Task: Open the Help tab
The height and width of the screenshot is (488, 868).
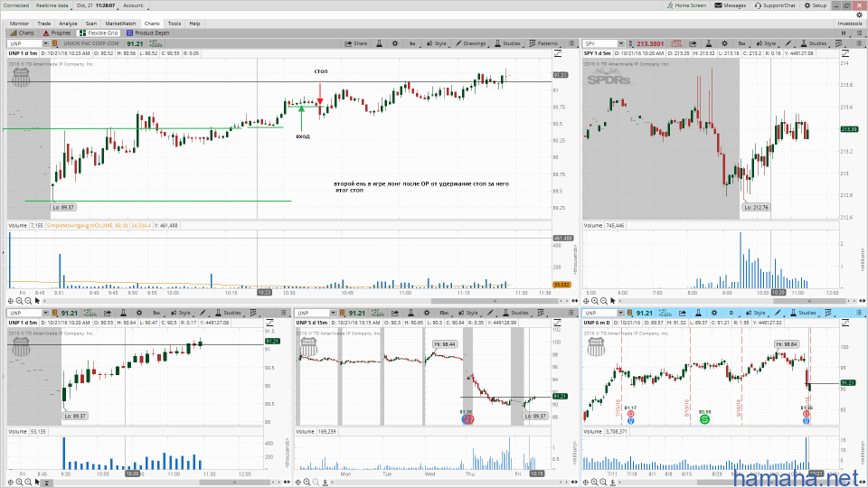Action: (194, 23)
